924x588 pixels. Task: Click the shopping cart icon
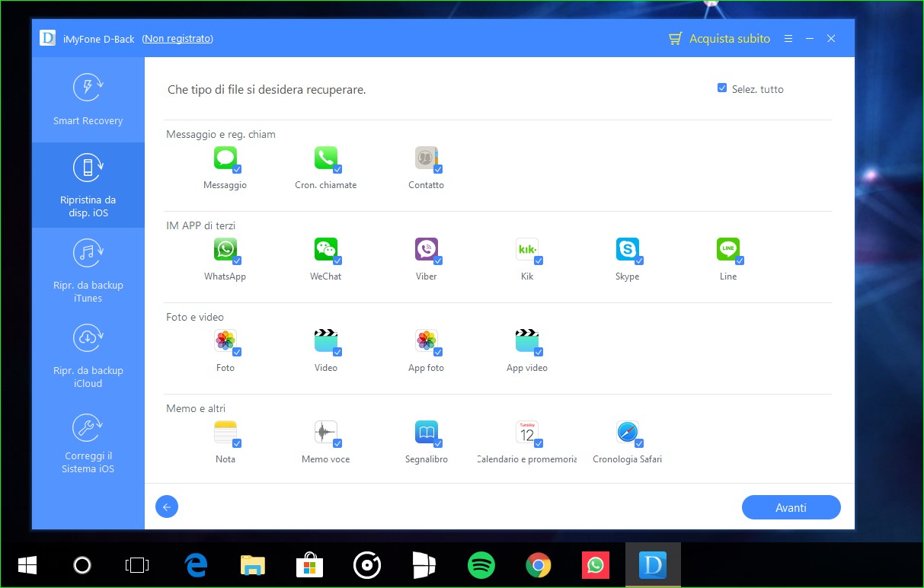[x=675, y=38]
